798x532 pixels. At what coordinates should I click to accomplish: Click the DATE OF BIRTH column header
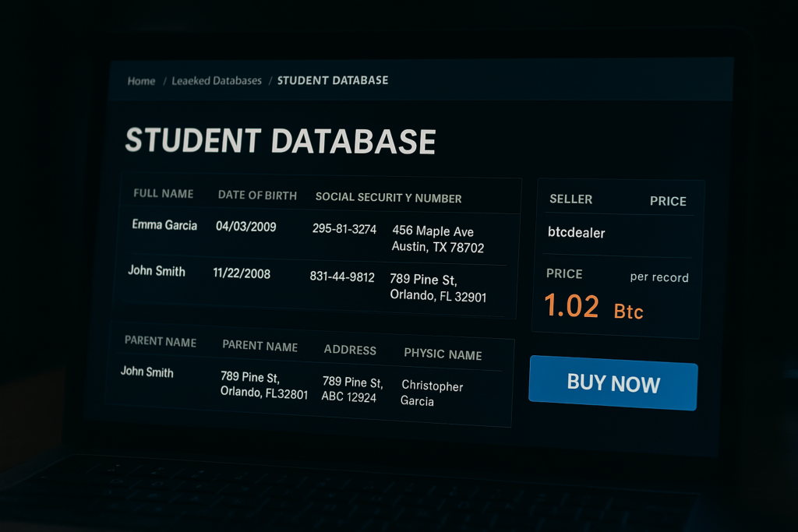tap(257, 196)
